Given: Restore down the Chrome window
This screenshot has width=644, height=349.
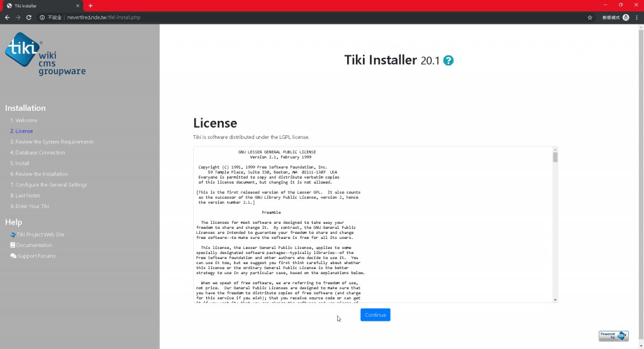Looking at the screenshot, I should [621, 5].
